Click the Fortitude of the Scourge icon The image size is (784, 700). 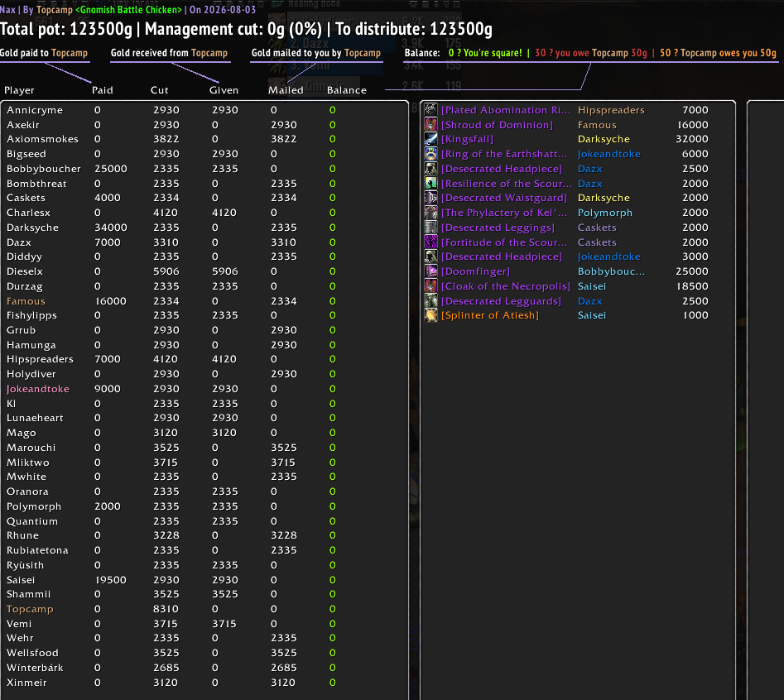point(430,242)
